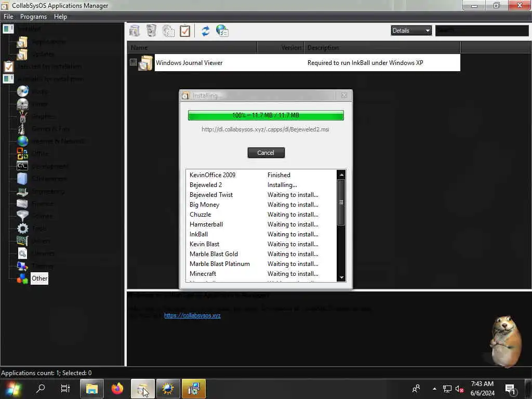This screenshot has width=532, height=399.
Task: Click the Modify toolbar icon
Action: tap(168, 31)
